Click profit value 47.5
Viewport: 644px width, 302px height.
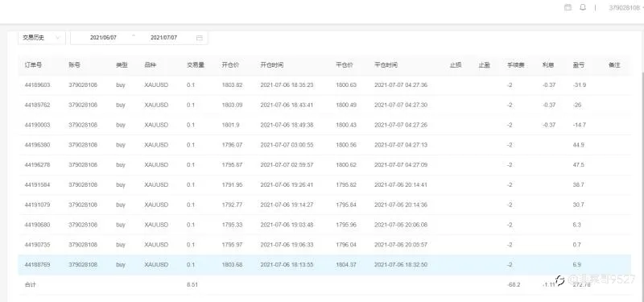pos(578,165)
